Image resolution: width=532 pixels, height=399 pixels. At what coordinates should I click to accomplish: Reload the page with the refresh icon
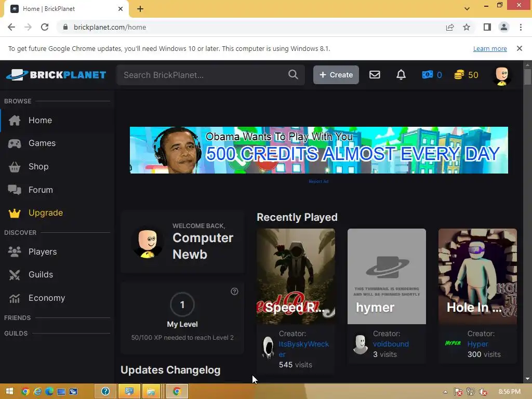(45, 27)
